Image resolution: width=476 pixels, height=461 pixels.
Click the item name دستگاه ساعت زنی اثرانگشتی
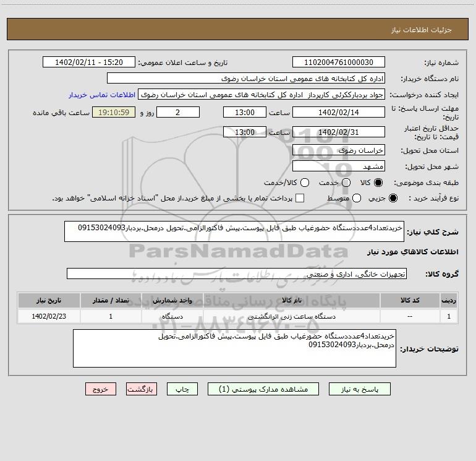click(x=292, y=316)
